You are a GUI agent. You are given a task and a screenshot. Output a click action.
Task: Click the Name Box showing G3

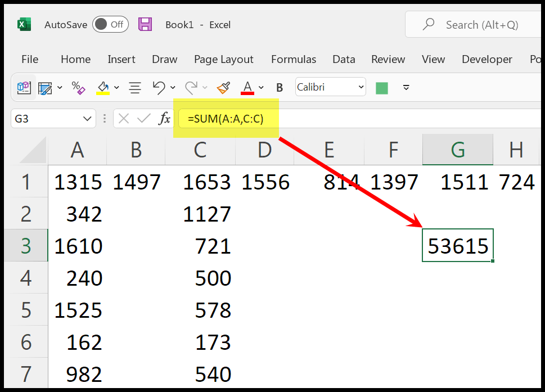pos(53,119)
